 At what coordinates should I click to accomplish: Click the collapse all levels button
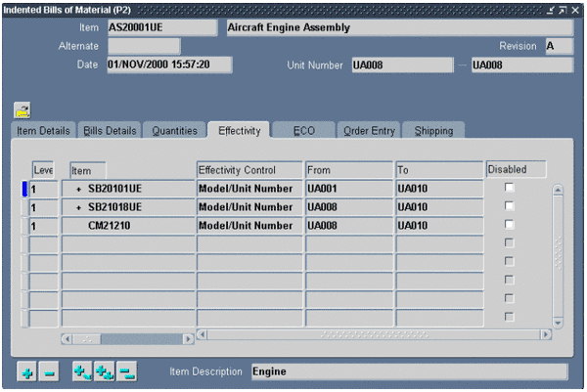click(127, 372)
